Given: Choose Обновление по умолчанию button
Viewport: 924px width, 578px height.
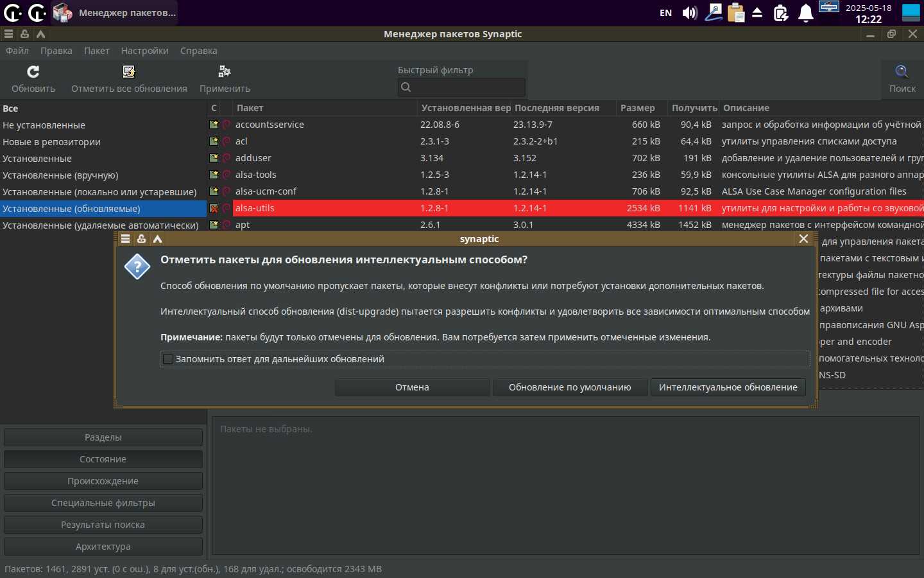Looking at the screenshot, I should tap(570, 387).
